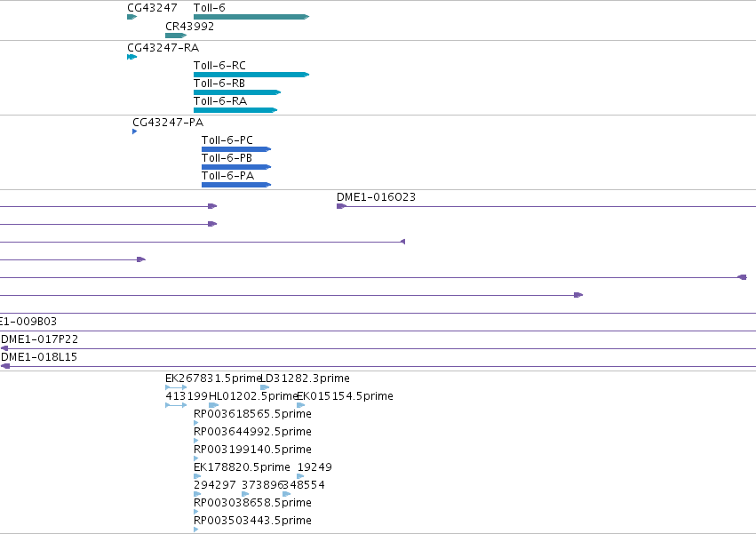Click the Toll-6-RC transcript bar

click(251, 75)
